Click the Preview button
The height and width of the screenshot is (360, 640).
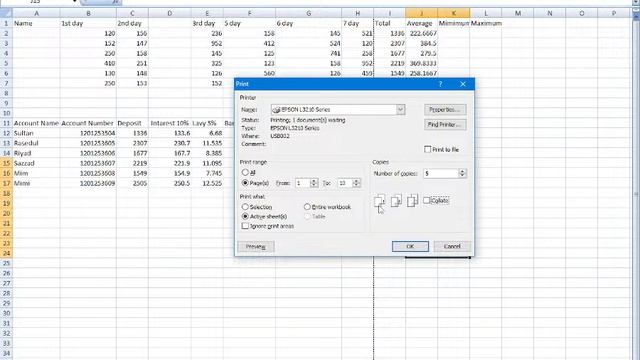(256, 247)
